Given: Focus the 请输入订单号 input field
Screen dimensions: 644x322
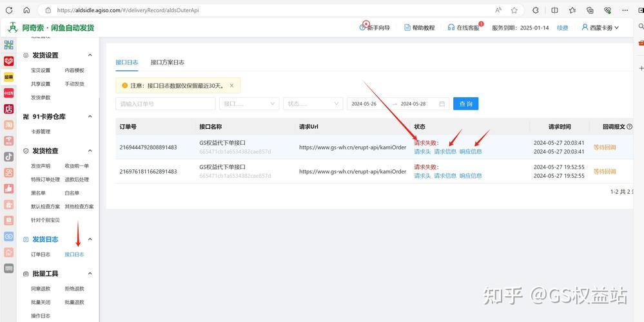Looking at the screenshot, I should 166,104.
